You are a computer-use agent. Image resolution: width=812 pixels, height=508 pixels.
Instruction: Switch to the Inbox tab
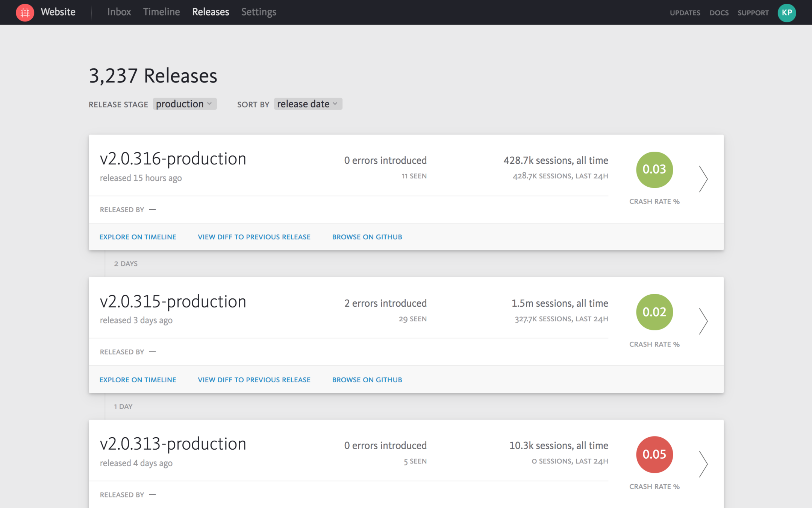(x=119, y=12)
